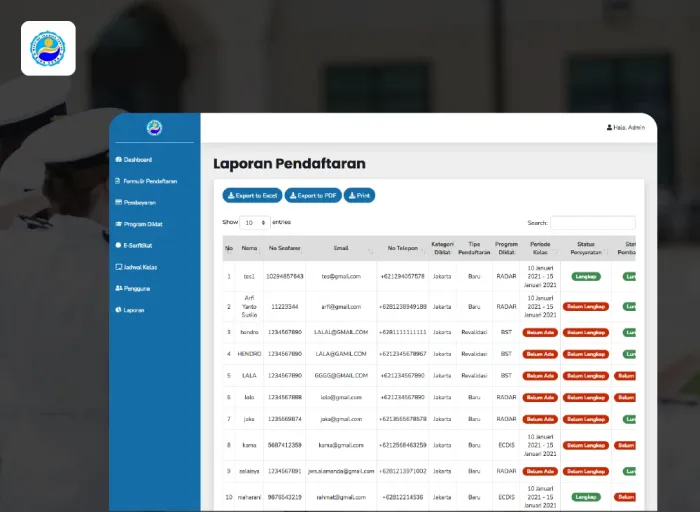Sort by the Program Diklat column header
700x512 pixels.
506,248
